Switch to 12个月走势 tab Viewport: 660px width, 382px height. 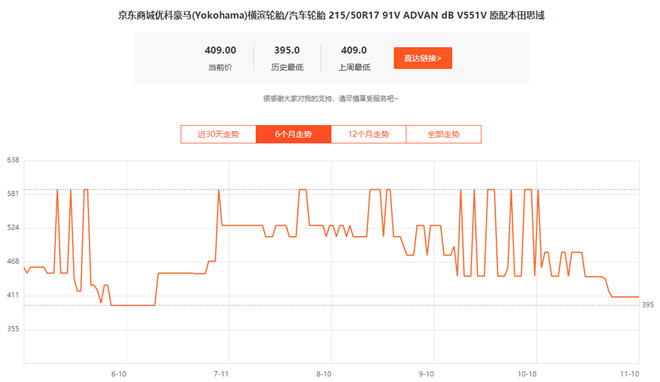[x=368, y=134]
